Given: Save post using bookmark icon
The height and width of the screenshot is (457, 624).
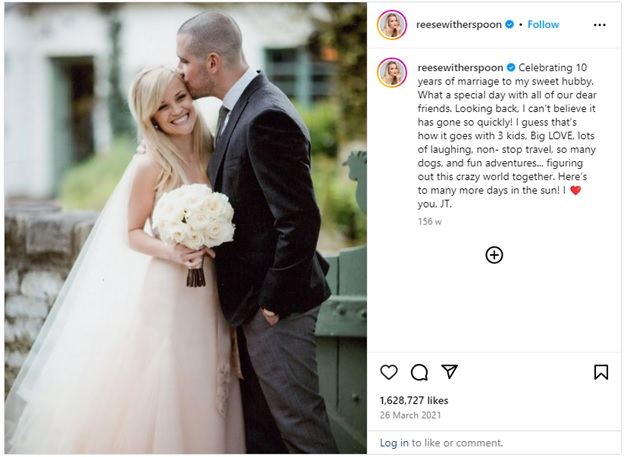Looking at the screenshot, I should click(601, 372).
